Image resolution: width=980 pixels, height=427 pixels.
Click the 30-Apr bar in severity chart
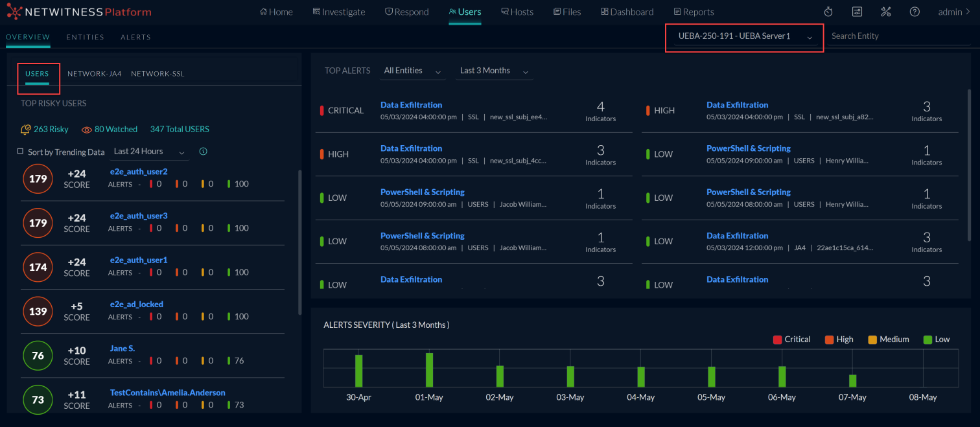tap(358, 371)
